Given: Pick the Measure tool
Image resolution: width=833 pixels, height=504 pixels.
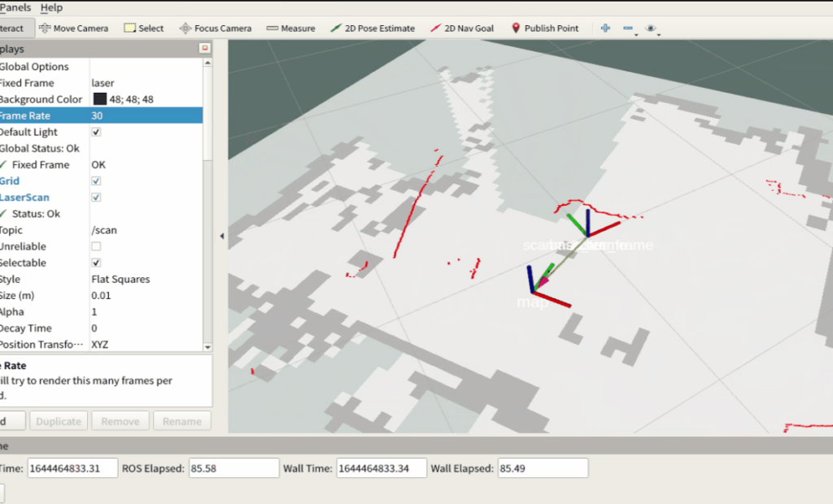Looking at the screenshot, I should [x=290, y=28].
